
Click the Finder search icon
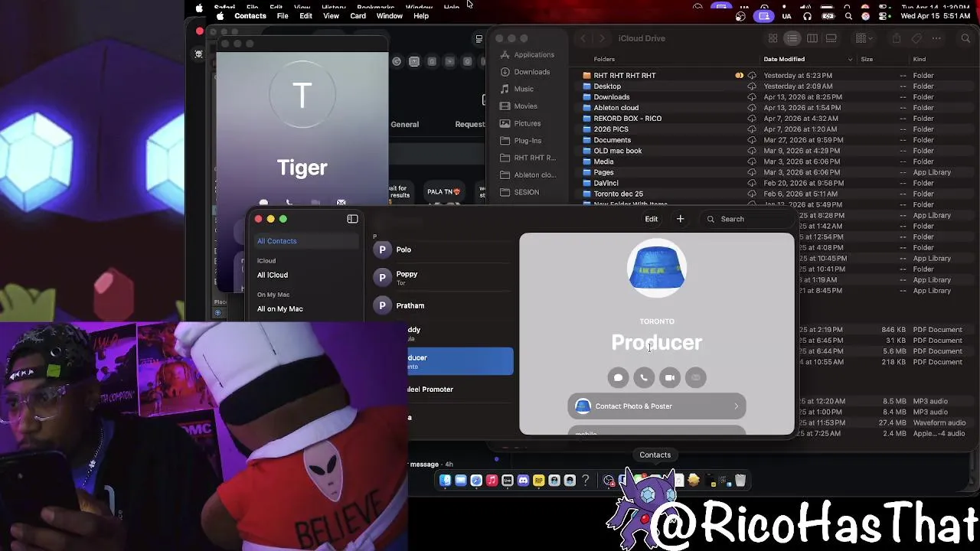click(x=965, y=38)
